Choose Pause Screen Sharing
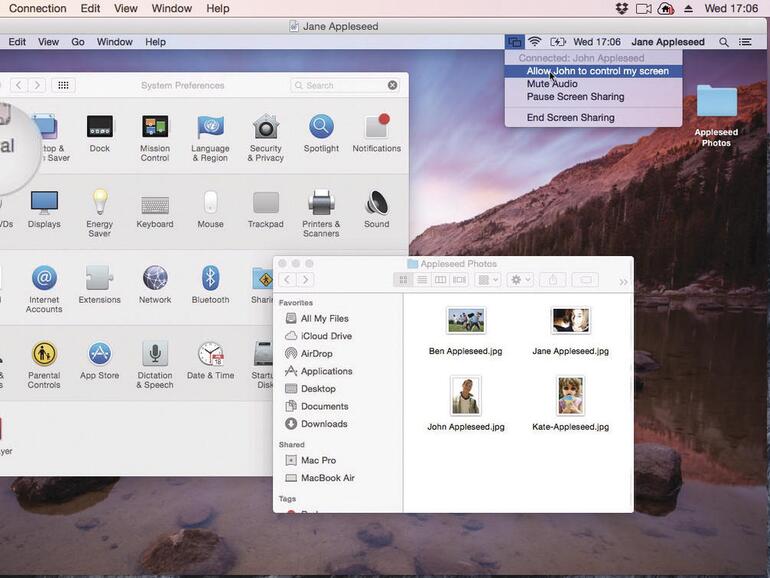This screenshot has width=770, height=578. click(x=593, y=97)
